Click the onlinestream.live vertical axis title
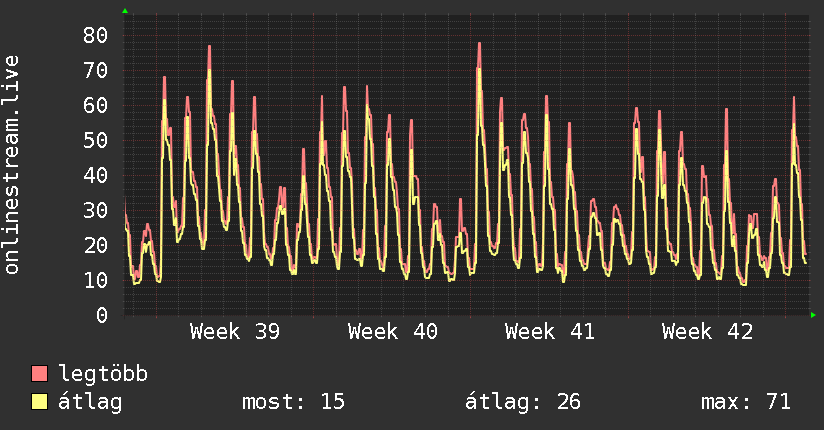The width and height of the screenshot is (824, 430). (11, 165)
